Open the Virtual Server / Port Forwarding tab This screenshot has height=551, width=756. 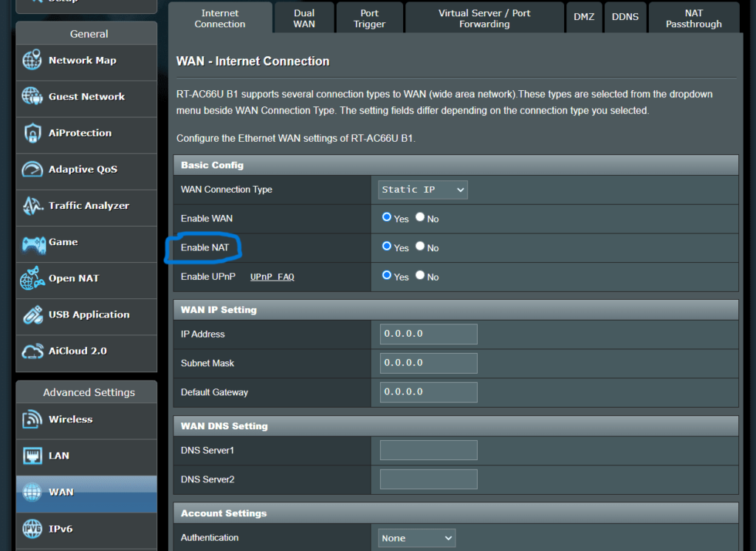pyautogui.click(x=484, y=18)
